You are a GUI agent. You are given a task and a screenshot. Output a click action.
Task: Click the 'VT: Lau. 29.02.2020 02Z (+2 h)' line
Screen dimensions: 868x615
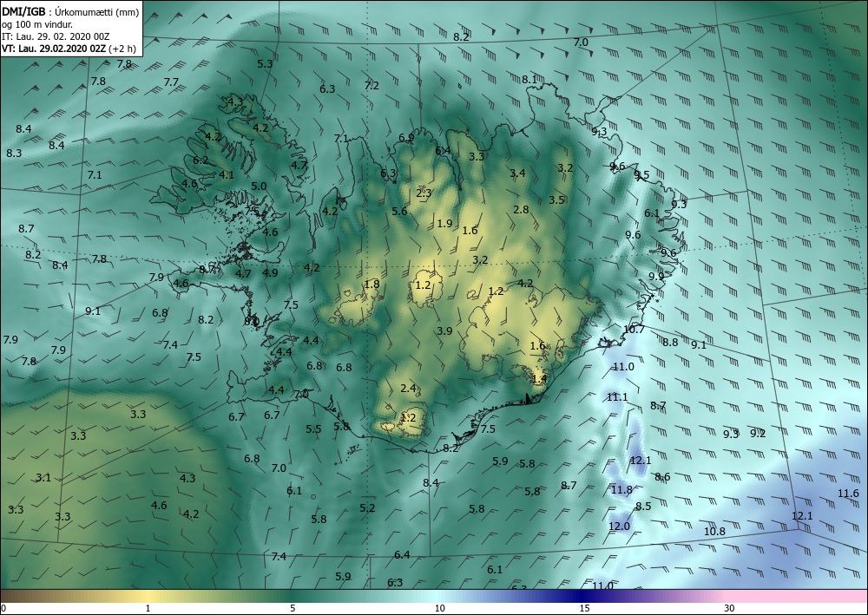click(x=69, y=49)
